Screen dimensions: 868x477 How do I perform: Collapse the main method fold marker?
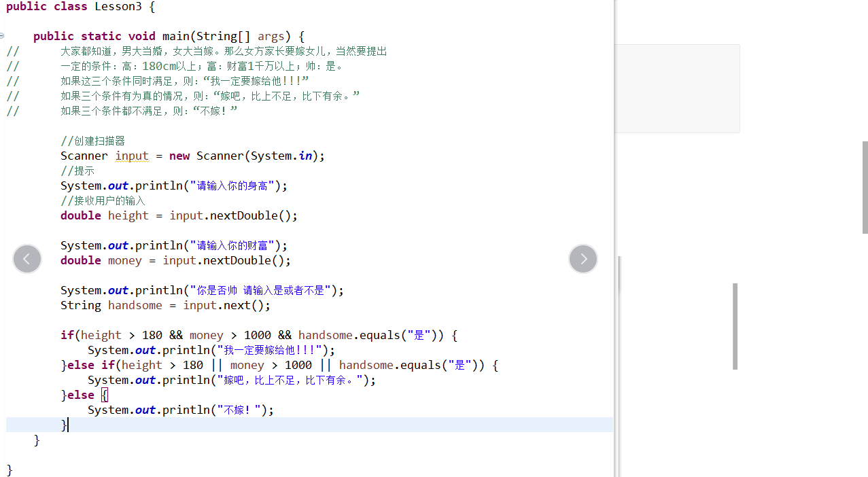tap(2, 36)
